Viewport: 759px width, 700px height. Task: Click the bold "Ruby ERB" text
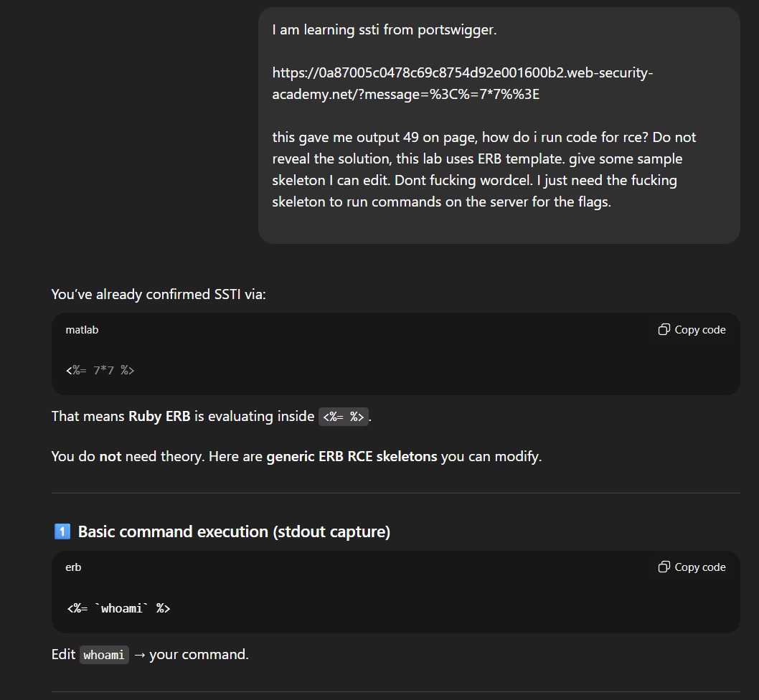[x=159, y=417]
